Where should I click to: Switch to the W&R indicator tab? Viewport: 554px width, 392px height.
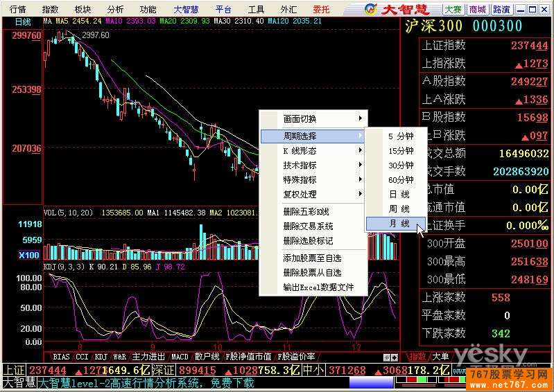(x=120, y=357)
